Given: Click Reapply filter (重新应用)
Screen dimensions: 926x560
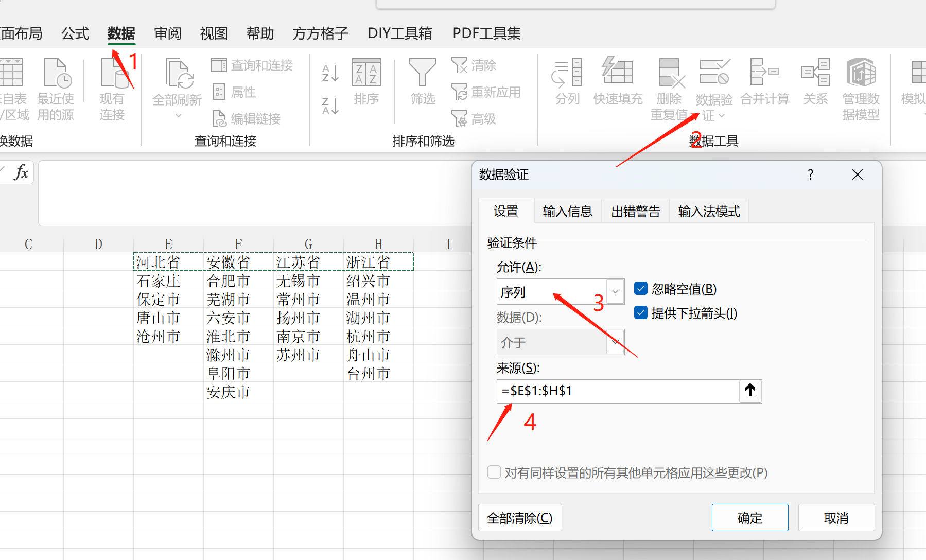Looking at the screenshot, I should click(x=486, y=92).
